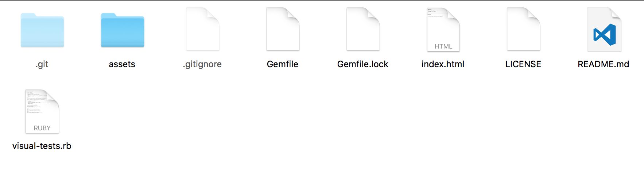This screenshot has height=184, width=644.
Task: Select the README.md Visual Studio Code icon
Action: (604, 29)
